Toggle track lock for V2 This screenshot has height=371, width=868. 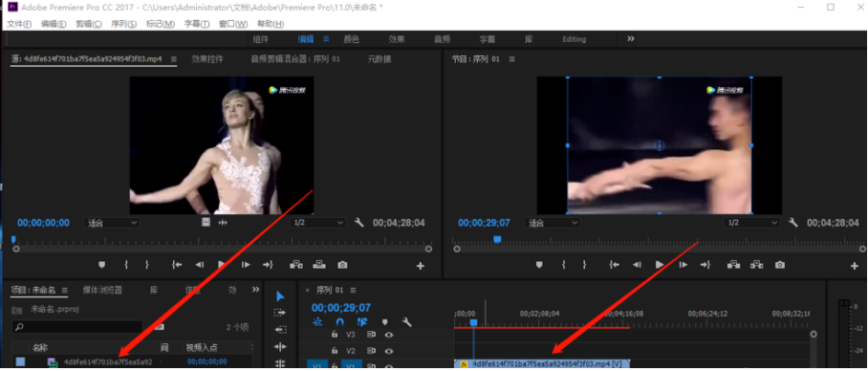(x=335, y=351)
